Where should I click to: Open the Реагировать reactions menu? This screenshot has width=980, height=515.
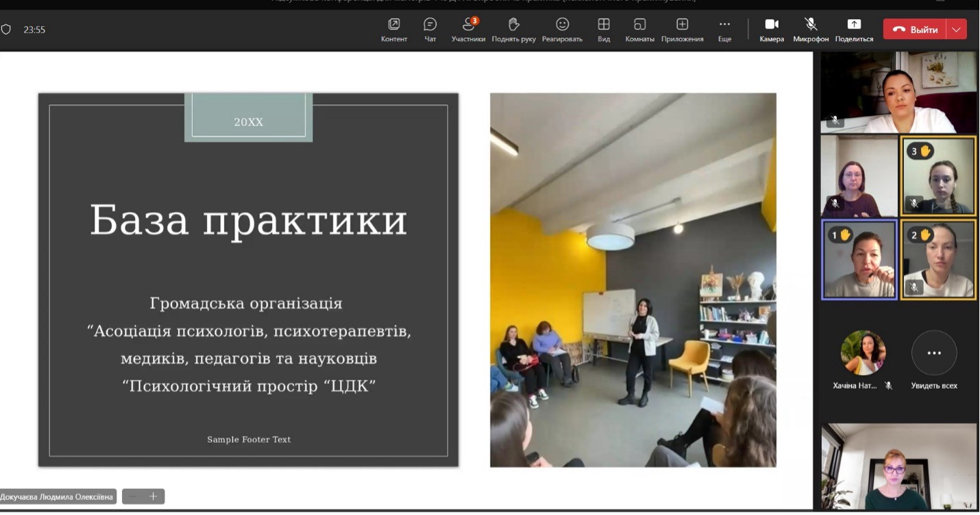click(562, 29)
